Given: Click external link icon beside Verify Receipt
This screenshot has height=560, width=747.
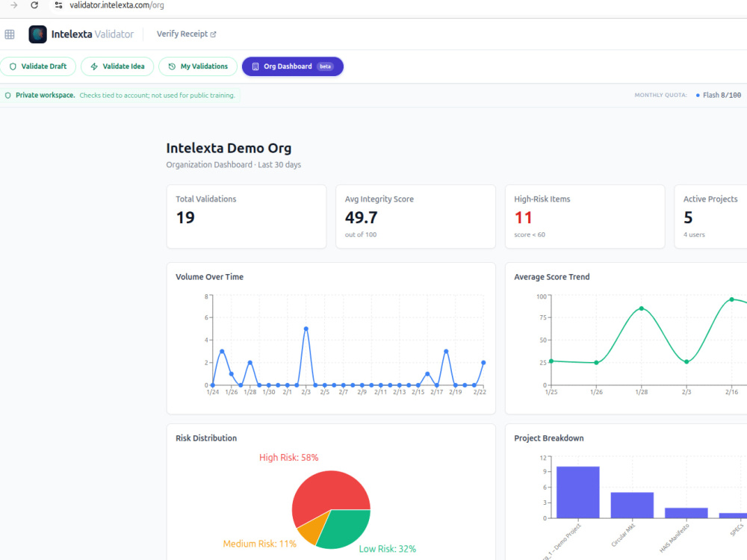Looking at the screenshot, I should point(213,34).
